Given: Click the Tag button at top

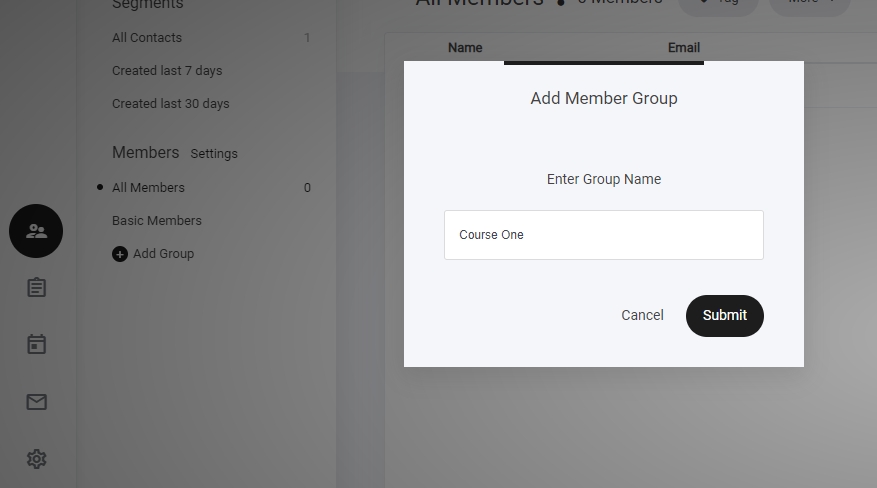Looking at the screenshot, I should click(718, 4).
